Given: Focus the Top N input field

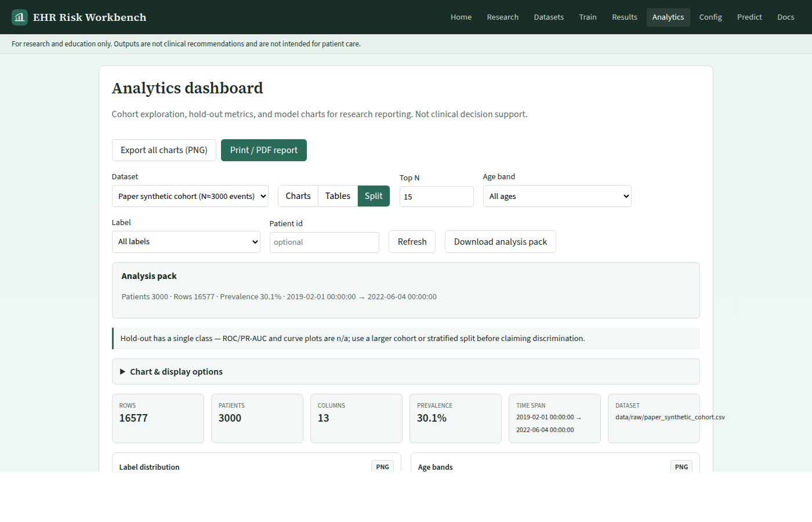Looking at the screenshot, I should coord(437,197).
